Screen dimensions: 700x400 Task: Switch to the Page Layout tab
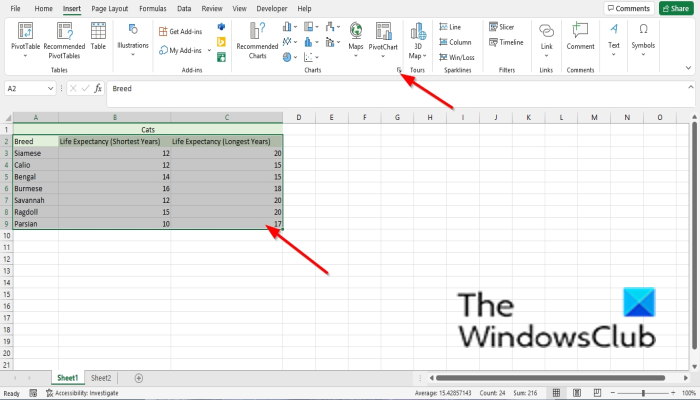point(109,8)
